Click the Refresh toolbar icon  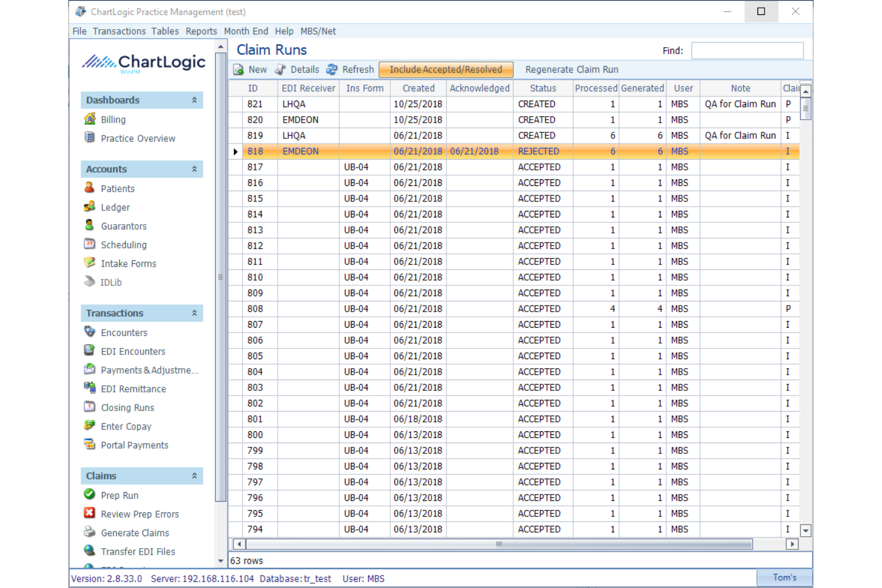[x=331, y=69]
